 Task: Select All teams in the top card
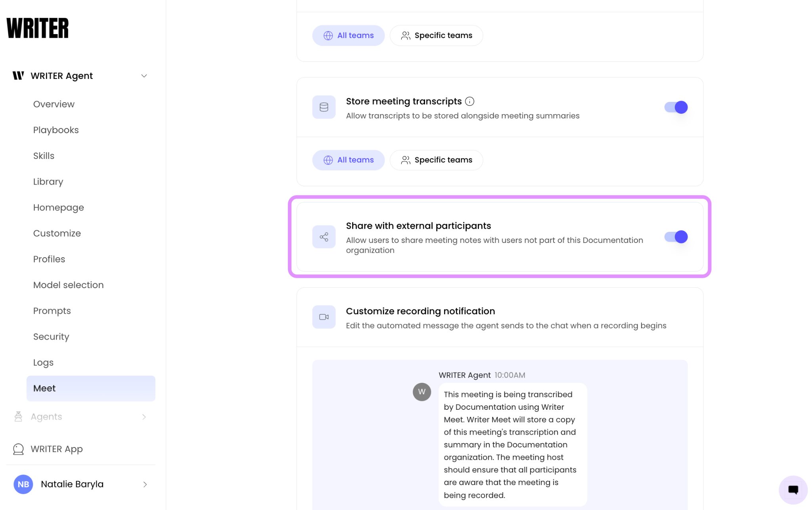click(x=349, y=36)
